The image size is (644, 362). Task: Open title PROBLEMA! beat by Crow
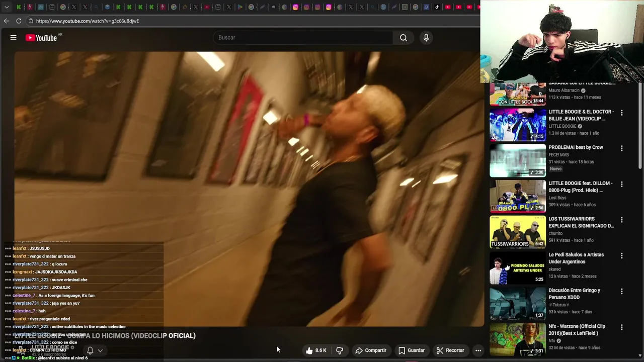pyautogui.click(x=576, y=147)
